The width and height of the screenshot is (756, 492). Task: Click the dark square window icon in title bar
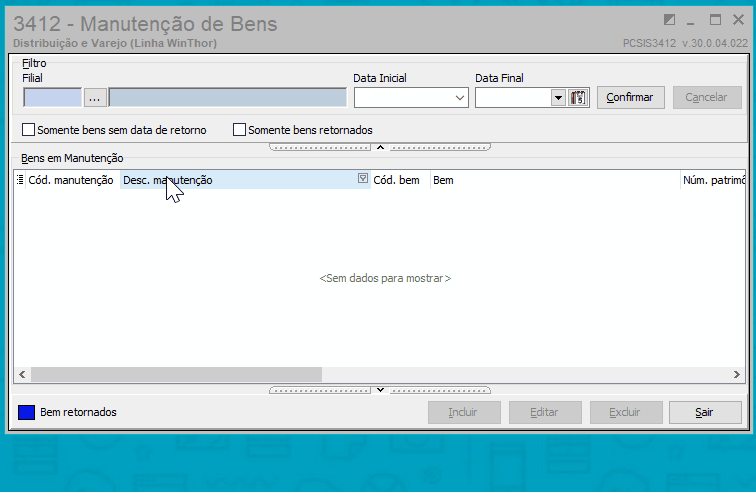tap(669, 20)
